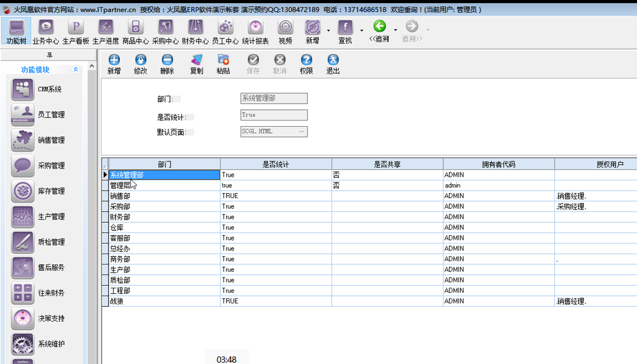
Task: Select the 生产部 row
Action: pos(370,270)
